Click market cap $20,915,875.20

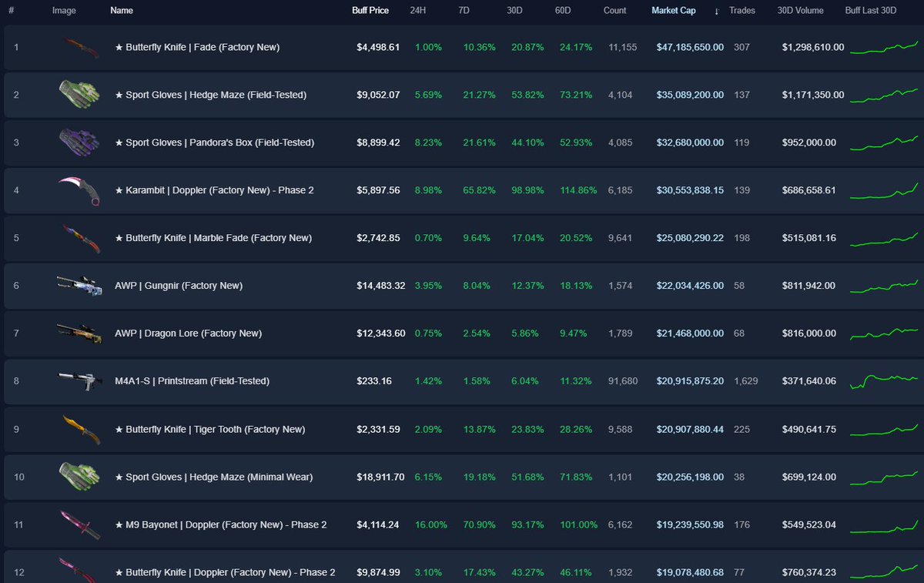click(x=690, y=381)
